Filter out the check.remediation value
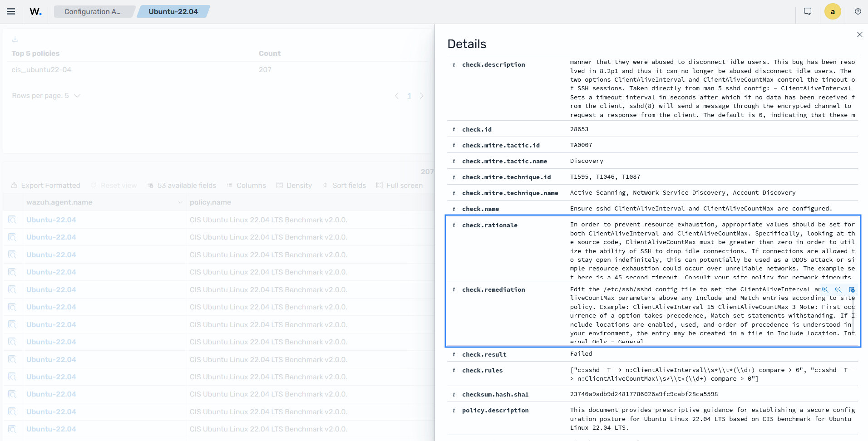The width and height of the screenshot is (868, 441). point(838,289)
